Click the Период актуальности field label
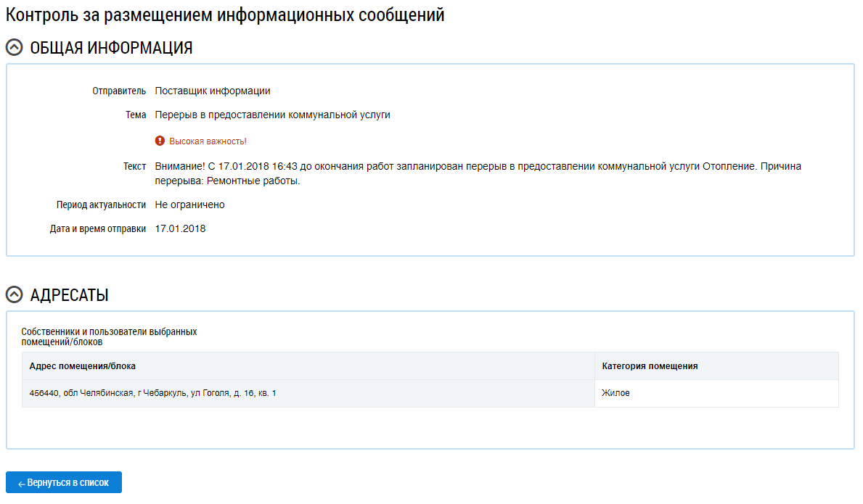863x504 pixels. tap(101, 205)
